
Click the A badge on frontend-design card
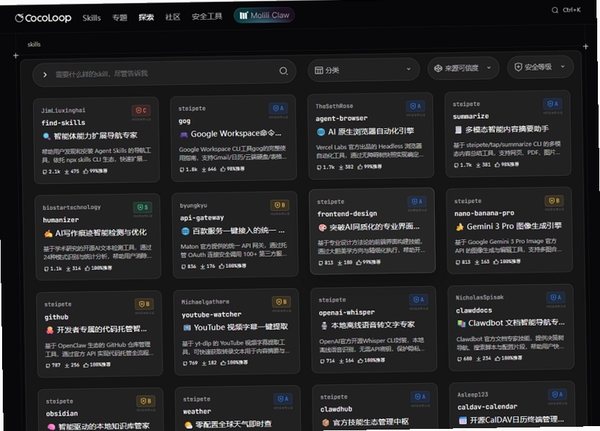[x=417, y=202]
